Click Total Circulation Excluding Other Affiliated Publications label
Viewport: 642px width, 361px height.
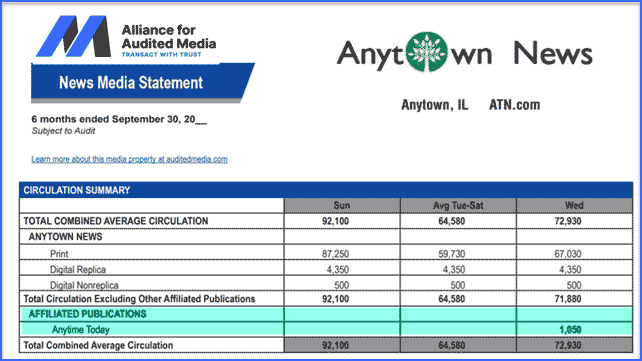pyautogui.click(x=139, y=299)
